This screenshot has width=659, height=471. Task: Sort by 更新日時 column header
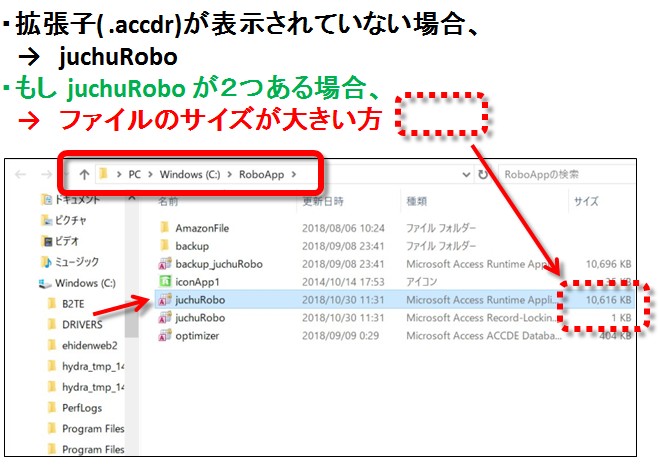click(x=323, y=201)
